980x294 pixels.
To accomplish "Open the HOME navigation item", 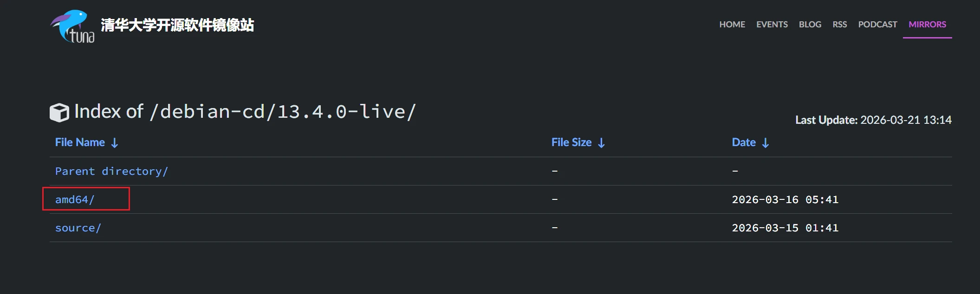I will click(732, 25).
